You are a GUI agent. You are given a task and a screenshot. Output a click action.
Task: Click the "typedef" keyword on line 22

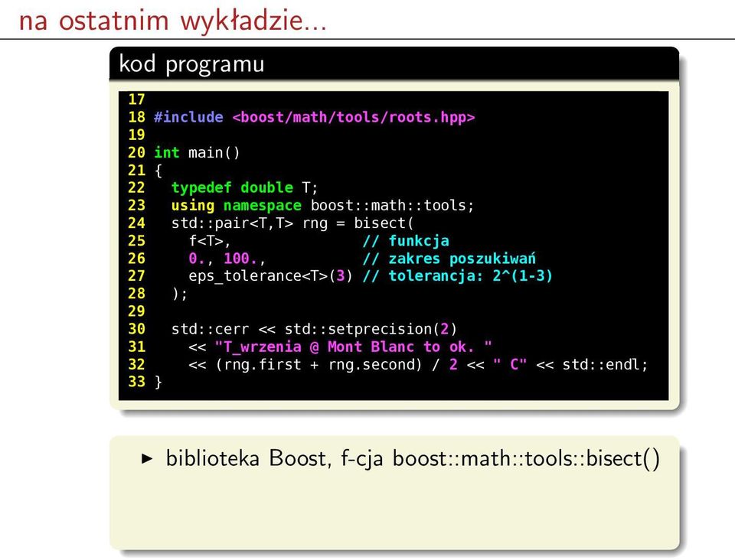click(x=201, y=187)
